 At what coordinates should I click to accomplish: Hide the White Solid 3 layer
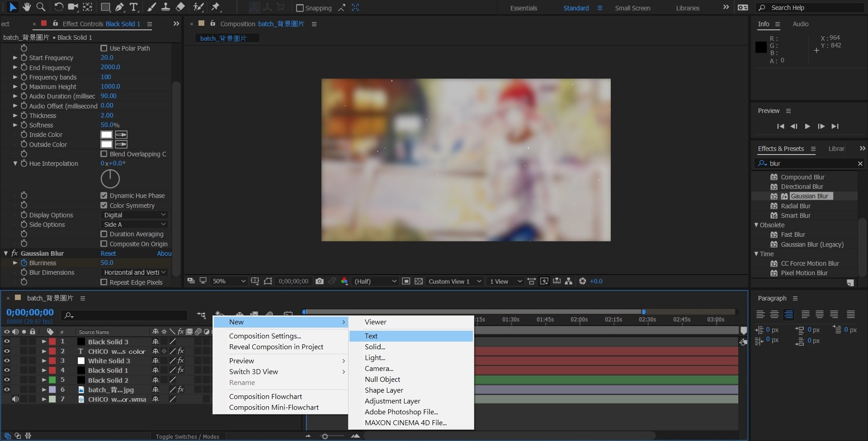click(7, 361)
